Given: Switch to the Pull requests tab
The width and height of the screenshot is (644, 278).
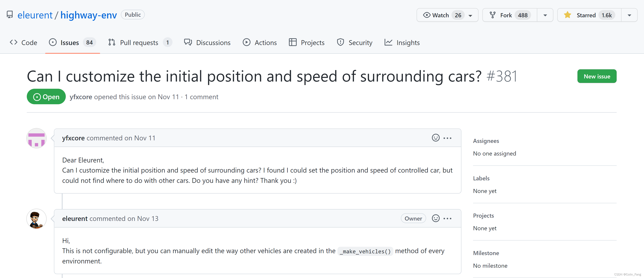Looking at the screenshot, I should pos(140,43).
